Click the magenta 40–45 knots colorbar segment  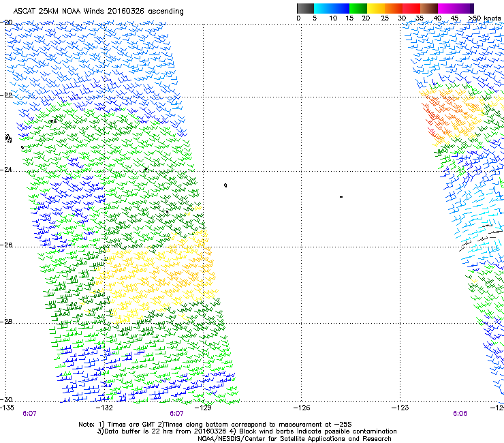tap(447, 8)
